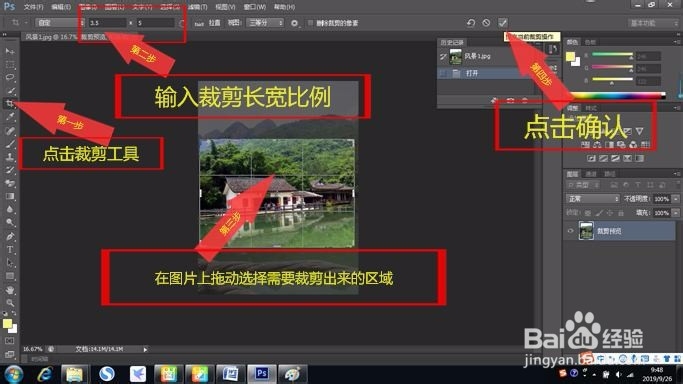683x384 pixels.
Task: Select the Move tool
Action: tap(10, 51)
